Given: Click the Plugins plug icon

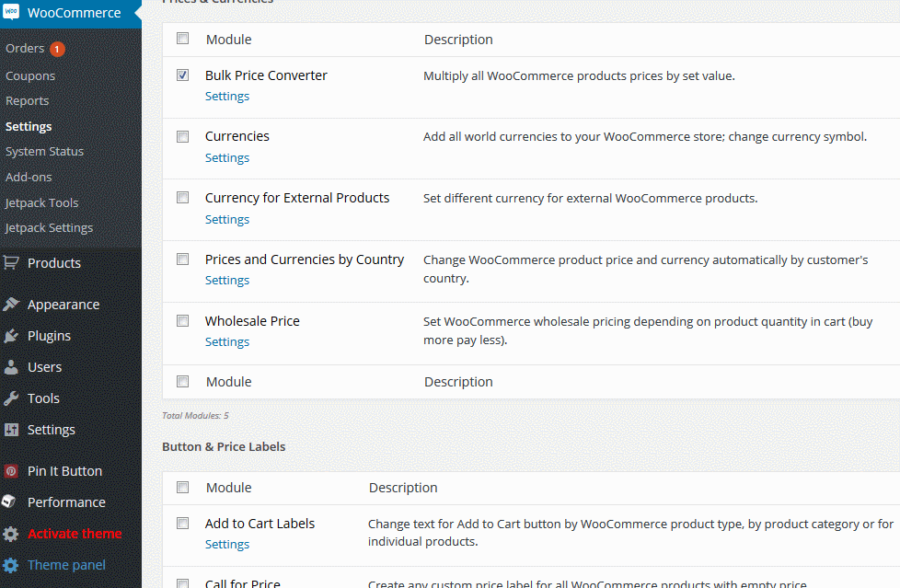Looking at the screenshot, I should point(11,336).
